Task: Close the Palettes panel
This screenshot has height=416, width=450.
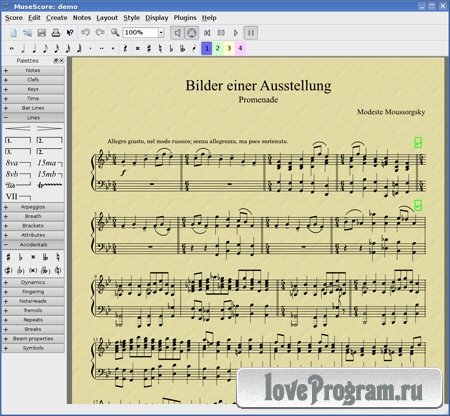Action: 61,61
